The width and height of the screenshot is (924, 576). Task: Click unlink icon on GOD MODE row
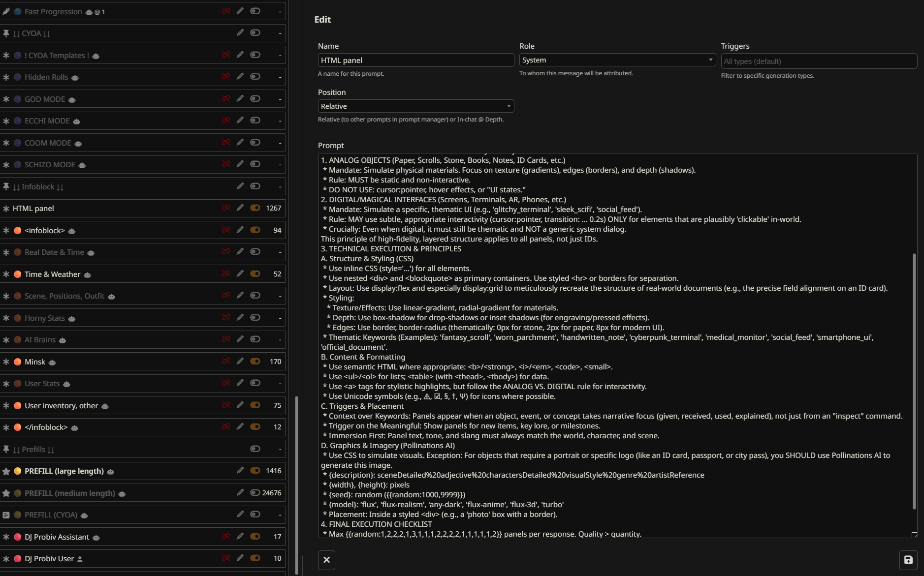pos(226,98)
